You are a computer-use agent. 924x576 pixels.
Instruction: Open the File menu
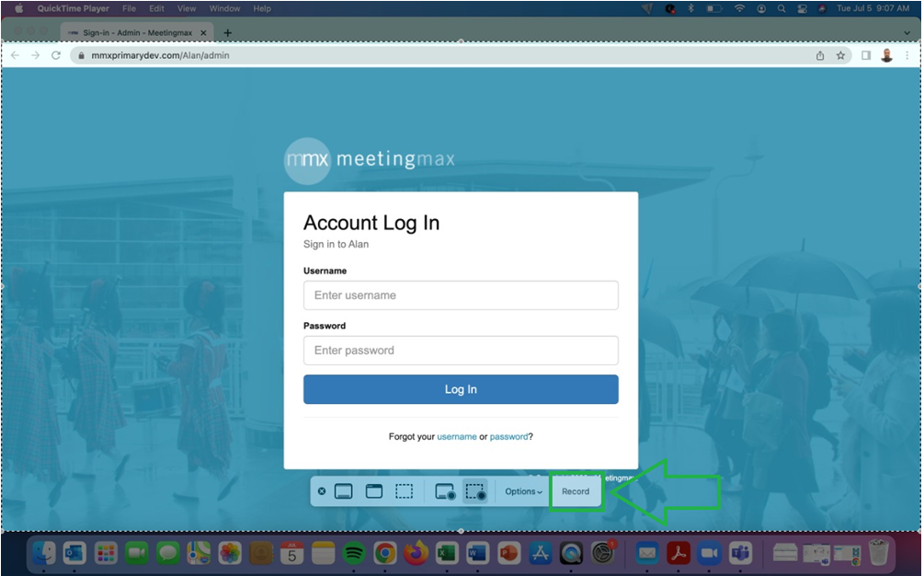[129, 8]
